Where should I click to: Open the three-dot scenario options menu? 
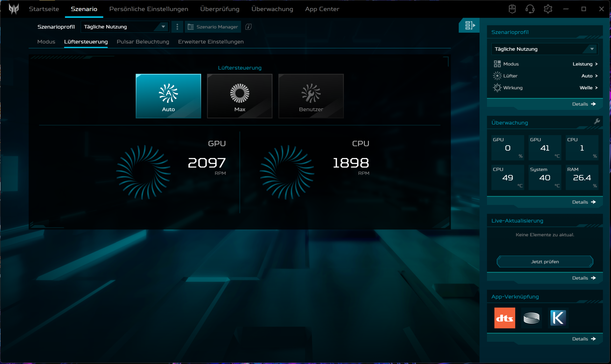click(177, 27)
